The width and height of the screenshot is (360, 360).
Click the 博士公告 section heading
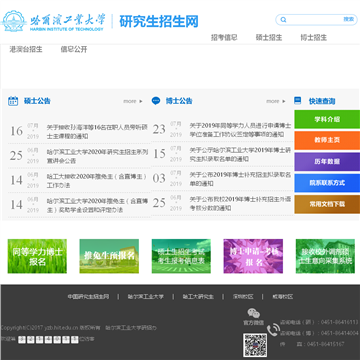[179, 101]
